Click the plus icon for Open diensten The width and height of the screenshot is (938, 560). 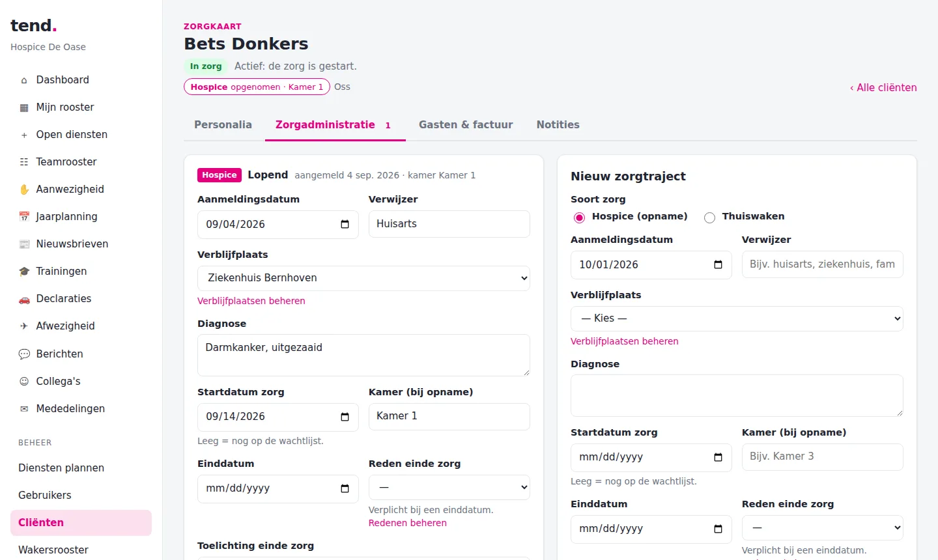[x=24, y=135]
